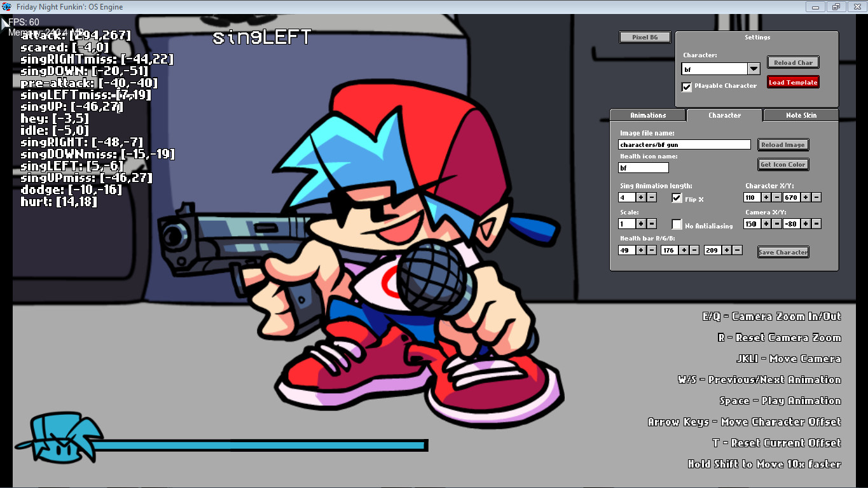Toggle the Playable Character checkbox
868x488 pixels.
[686, 87]
